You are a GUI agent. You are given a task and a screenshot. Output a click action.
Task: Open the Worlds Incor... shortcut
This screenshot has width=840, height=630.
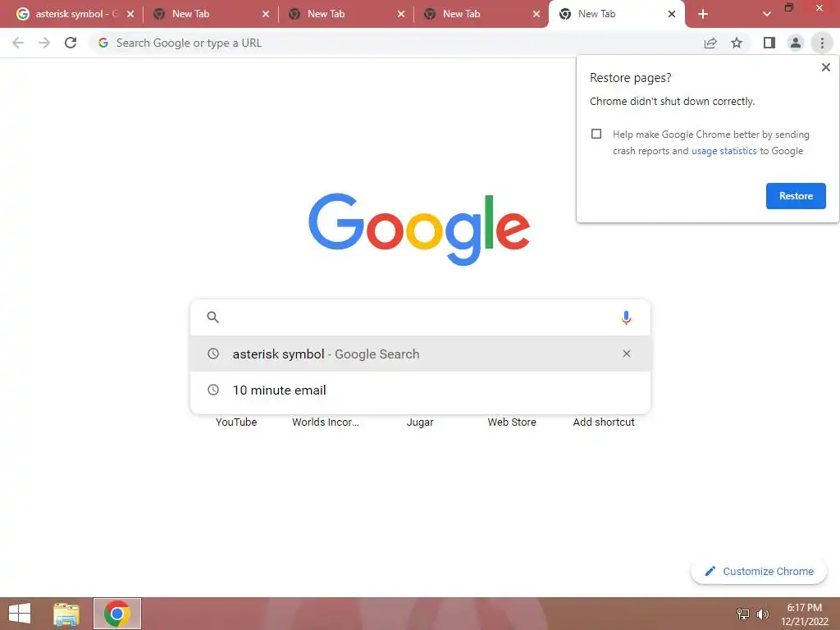326,422
